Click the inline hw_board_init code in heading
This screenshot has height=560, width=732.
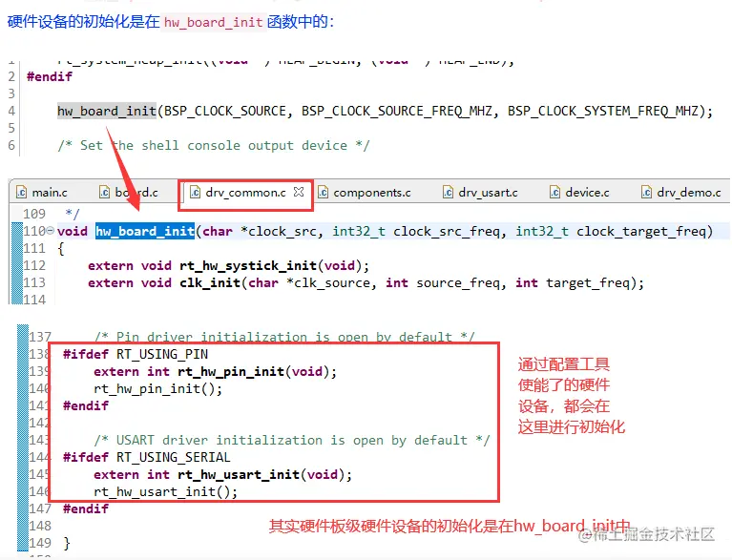pyautogui.click(x=214, y=22)
